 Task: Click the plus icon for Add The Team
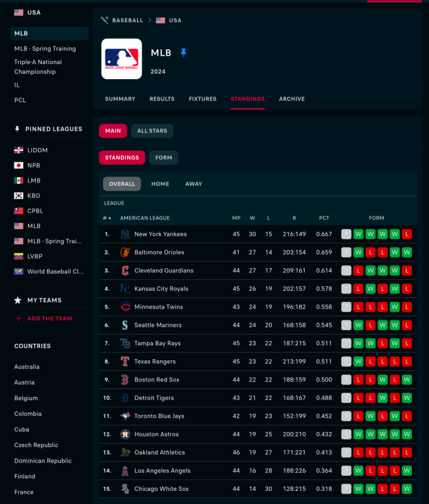(x=19, y=318)
